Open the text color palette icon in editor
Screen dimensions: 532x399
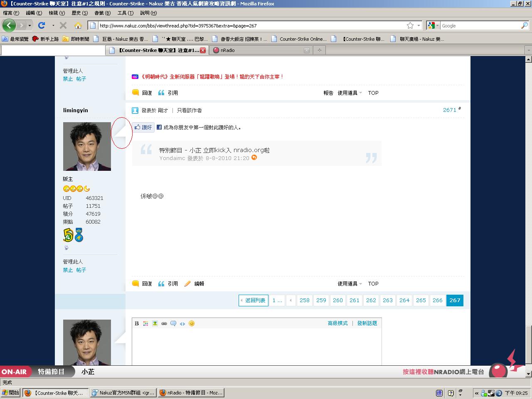(145, 323)
